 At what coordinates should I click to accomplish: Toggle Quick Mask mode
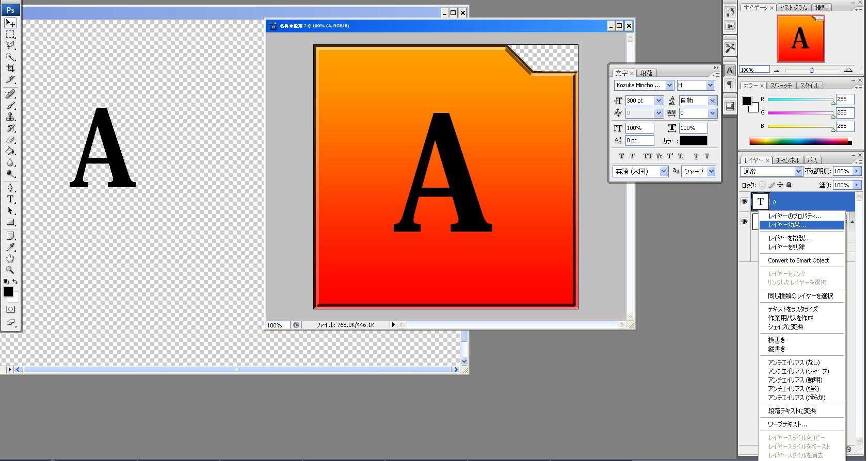click(x=10, y=309)
